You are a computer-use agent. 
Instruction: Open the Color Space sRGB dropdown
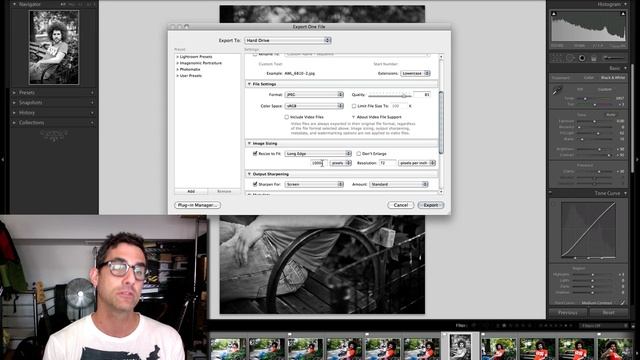click(314, 106)
